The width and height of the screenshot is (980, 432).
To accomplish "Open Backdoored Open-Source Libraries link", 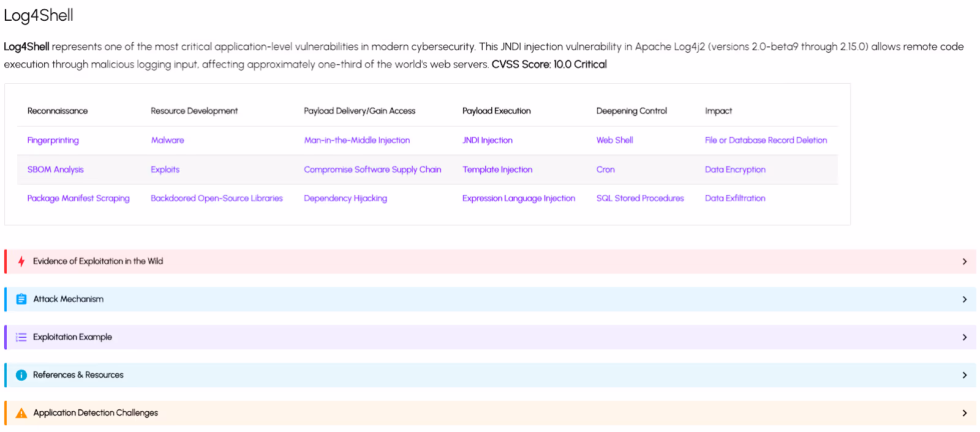I will (217, 198).
